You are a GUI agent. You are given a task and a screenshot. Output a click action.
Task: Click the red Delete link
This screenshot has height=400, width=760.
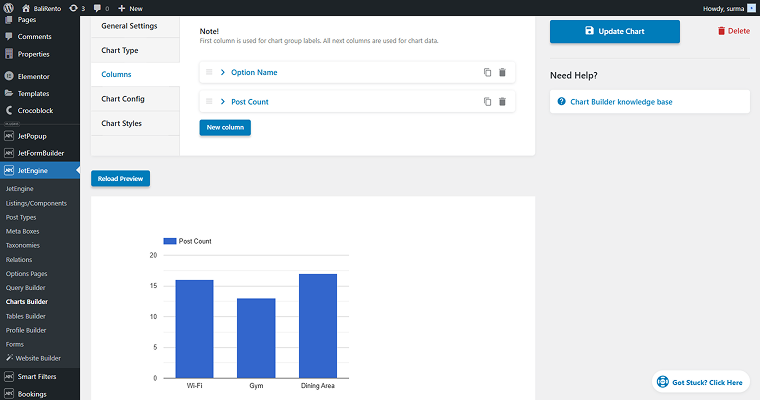point(733,31)
